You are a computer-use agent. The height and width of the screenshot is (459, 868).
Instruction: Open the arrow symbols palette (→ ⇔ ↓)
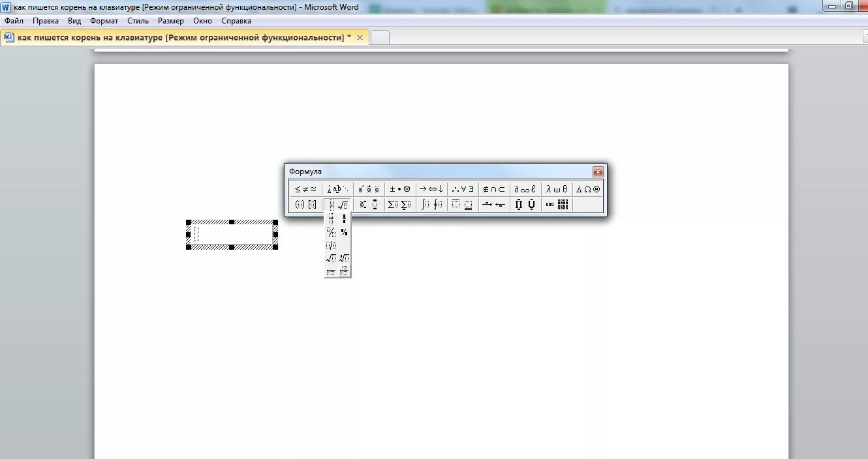(x=431, y=189)
